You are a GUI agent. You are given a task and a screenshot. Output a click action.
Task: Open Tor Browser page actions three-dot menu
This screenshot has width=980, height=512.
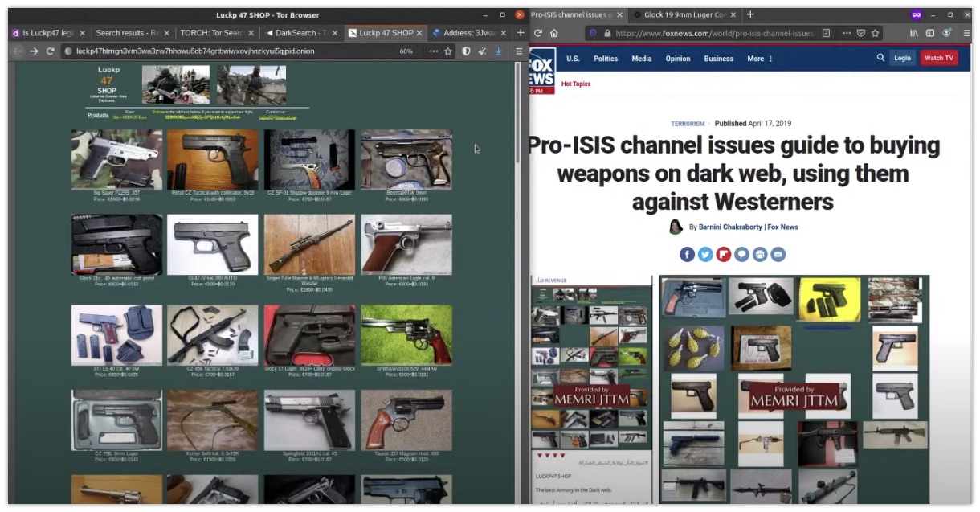434,51
